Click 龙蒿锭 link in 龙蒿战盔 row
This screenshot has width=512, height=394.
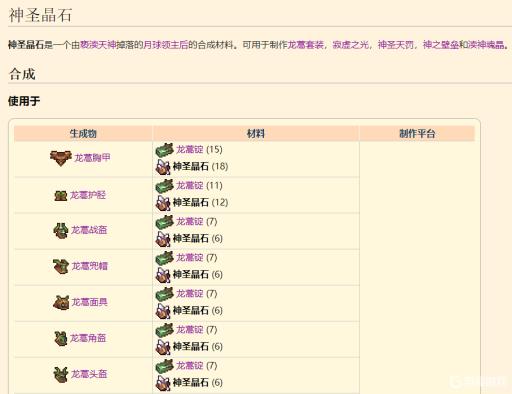click(190, 221)
